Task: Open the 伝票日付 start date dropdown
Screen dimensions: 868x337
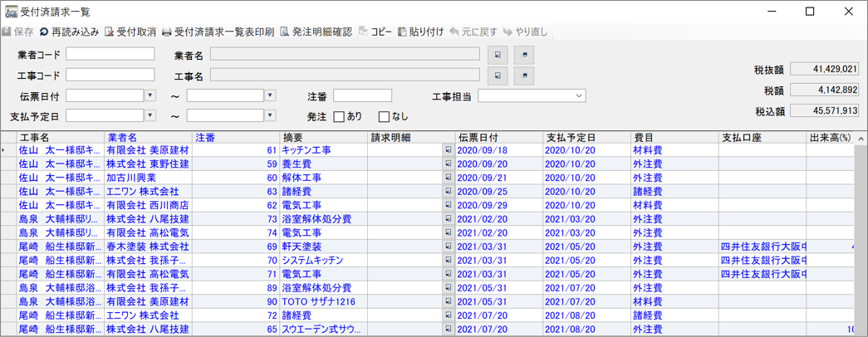Action: [x=150, y=95]
